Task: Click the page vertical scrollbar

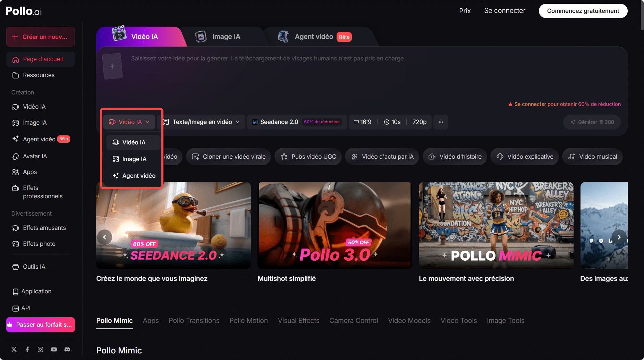Action: point(642,16)
